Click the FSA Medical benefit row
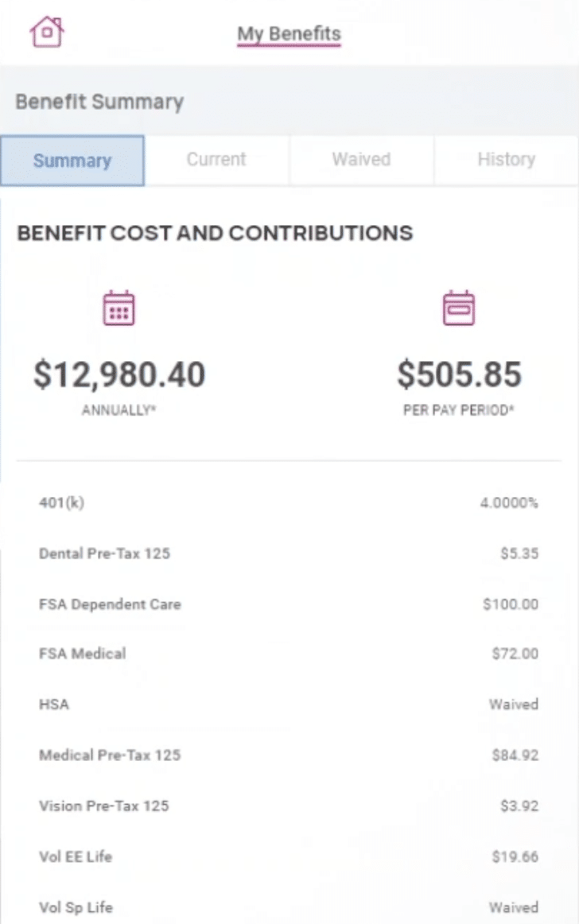The width and height of the screenshot is (579, 924). click(x=289, y=654)
